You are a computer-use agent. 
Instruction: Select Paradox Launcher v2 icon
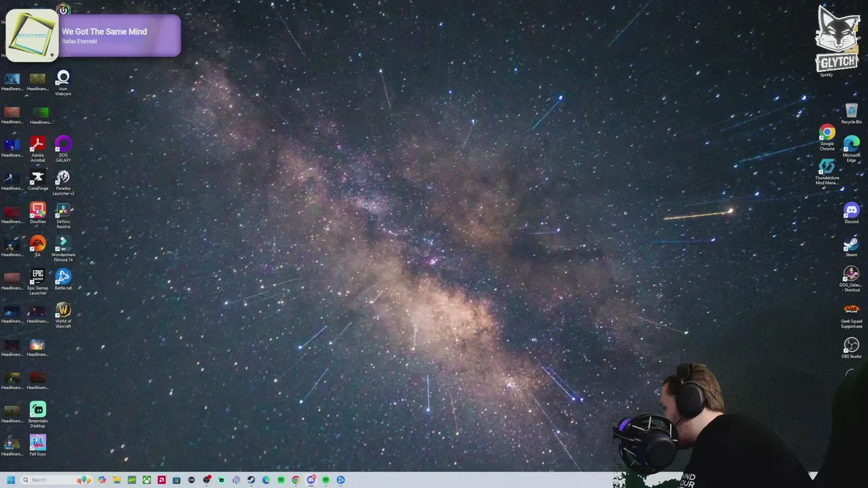click(63, 182)
